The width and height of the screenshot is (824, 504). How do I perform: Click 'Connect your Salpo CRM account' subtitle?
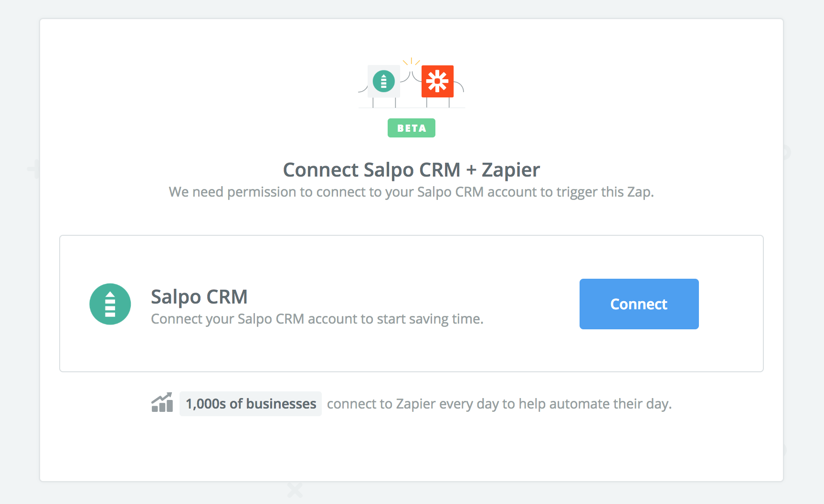click(x=317, y=319)
